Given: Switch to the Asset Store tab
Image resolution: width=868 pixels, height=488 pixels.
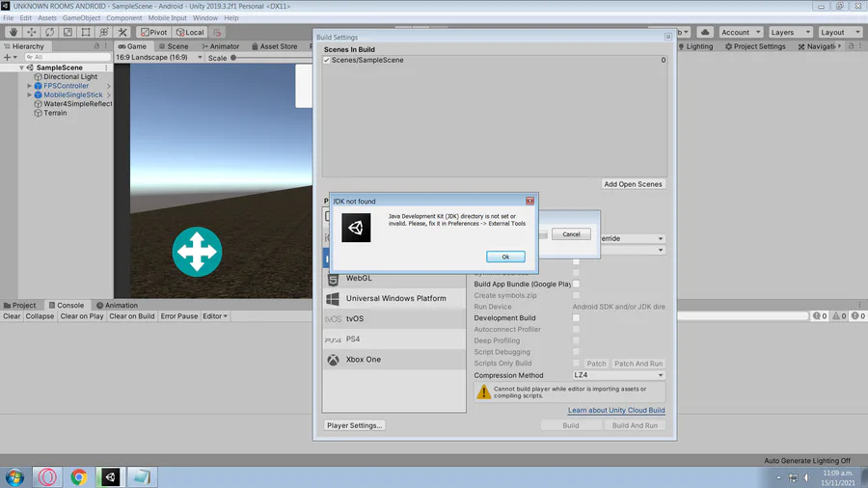Looking at the screenshot, I should (275, 46).
